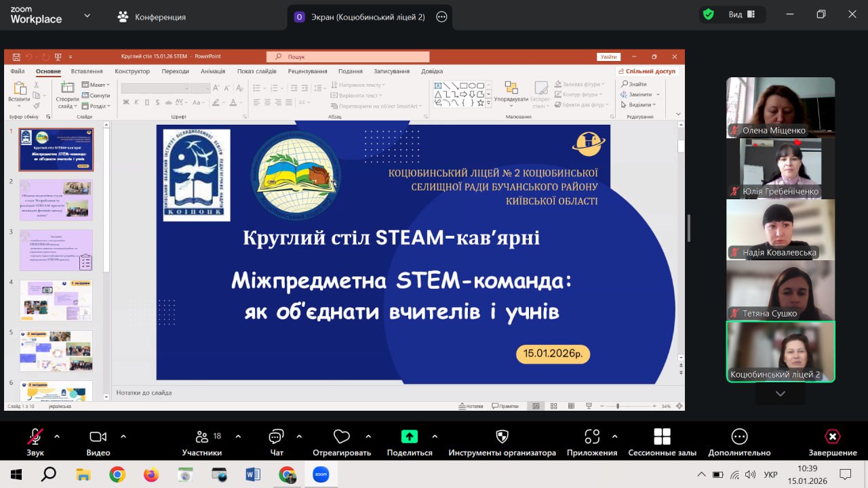This screenshot has height=488, width=868.
Task: Toggle camera with Видео button
Action: tap(98, 436)
